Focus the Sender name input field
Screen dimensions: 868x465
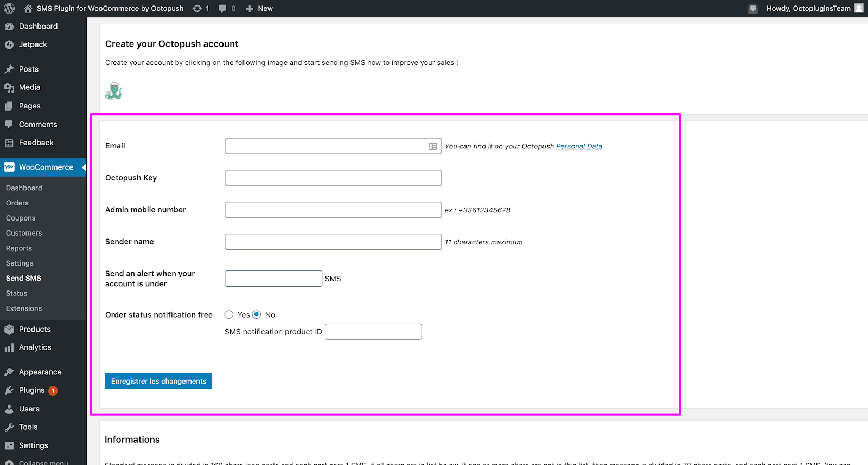pyautogui.click(x=333, y=242)
